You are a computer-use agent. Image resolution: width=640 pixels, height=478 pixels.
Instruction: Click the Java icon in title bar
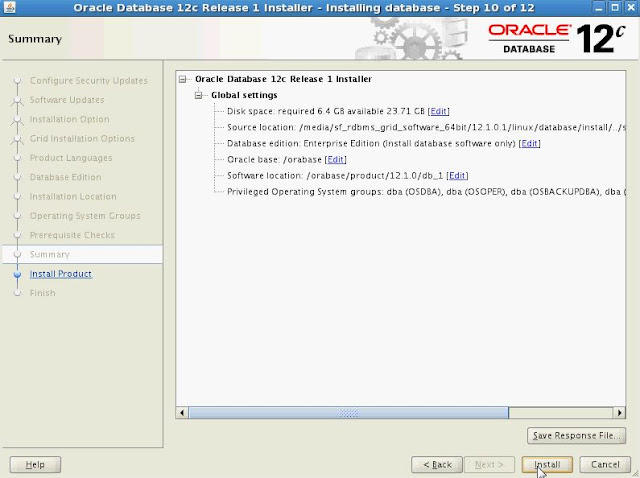(x=9, y=7)
